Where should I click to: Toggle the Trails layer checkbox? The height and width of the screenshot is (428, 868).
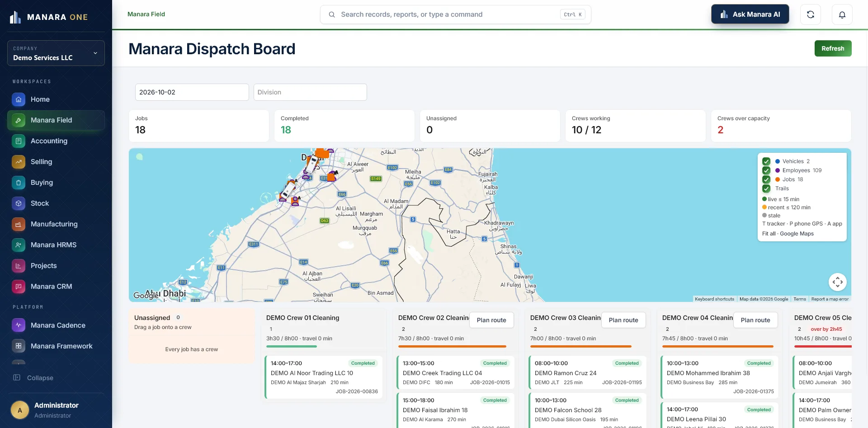766,188
